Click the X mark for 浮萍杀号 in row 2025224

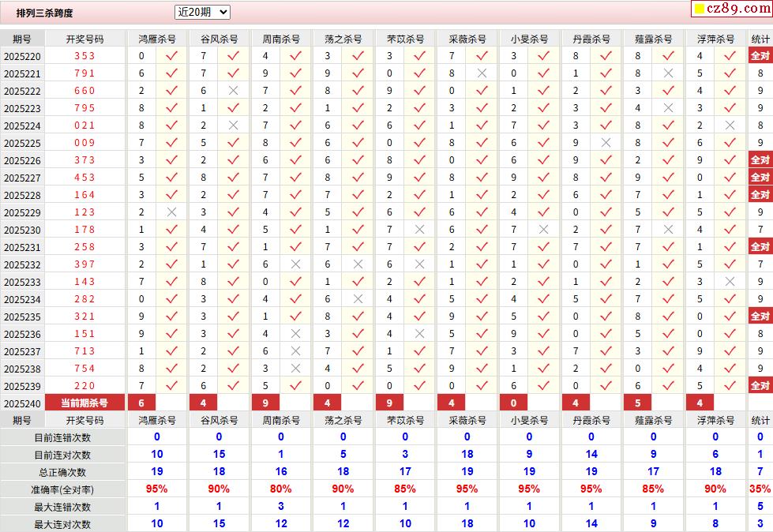(x=730, y=126)
